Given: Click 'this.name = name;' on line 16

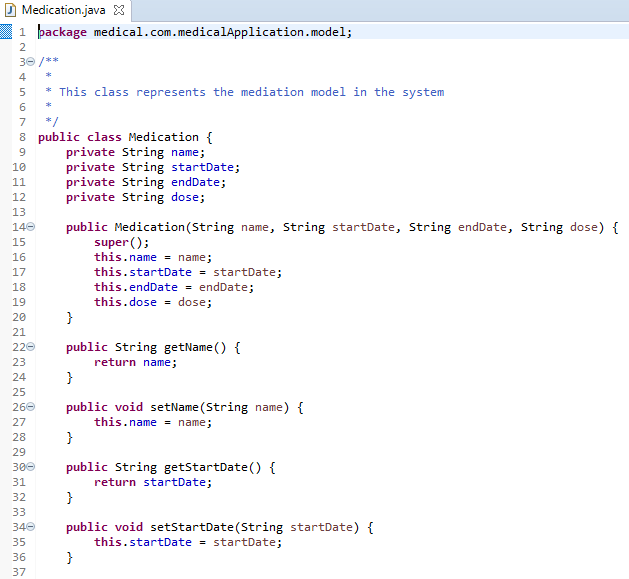Looking at the screenshot, I should pyautogui.click(x=153, y=257).
